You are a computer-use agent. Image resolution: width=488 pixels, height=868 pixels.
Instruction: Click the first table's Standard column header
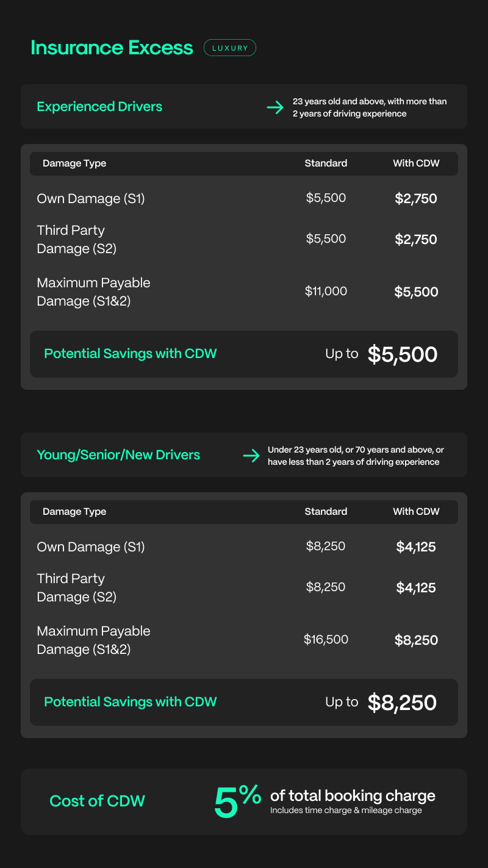click(326, 163)
